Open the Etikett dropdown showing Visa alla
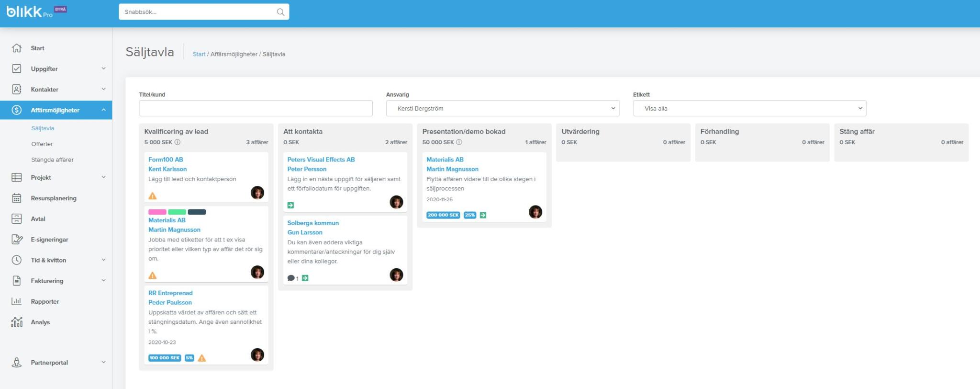The height and width of the screenshot is (389, 980). tap(749, 108)
